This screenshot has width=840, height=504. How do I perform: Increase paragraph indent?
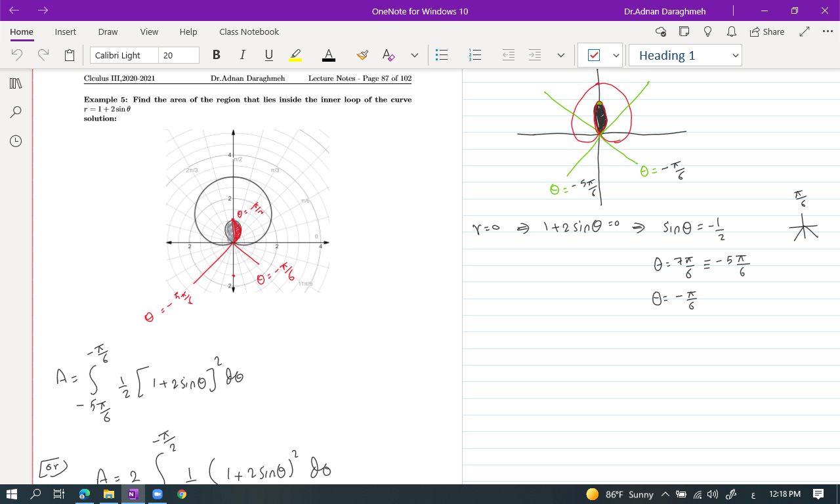pos(535,55)
